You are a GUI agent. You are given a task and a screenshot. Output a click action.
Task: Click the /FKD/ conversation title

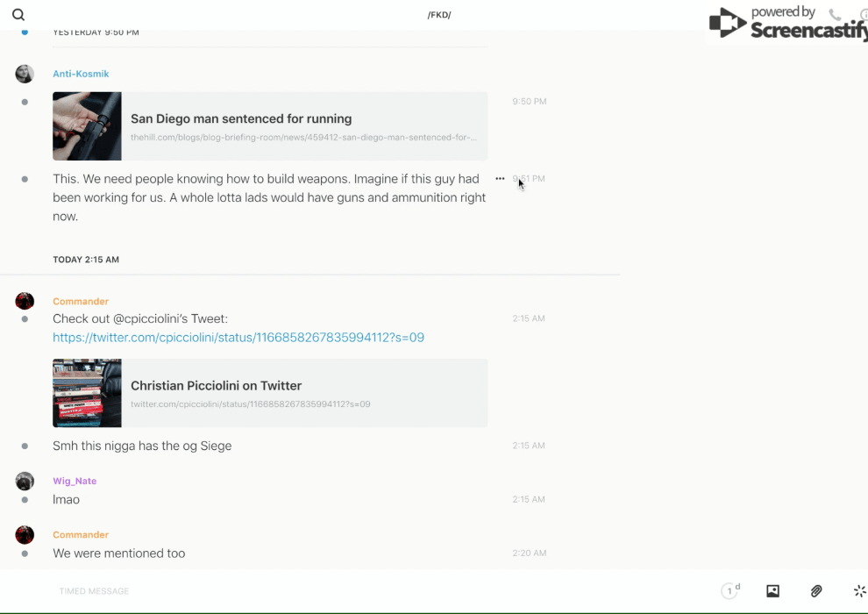438,15
